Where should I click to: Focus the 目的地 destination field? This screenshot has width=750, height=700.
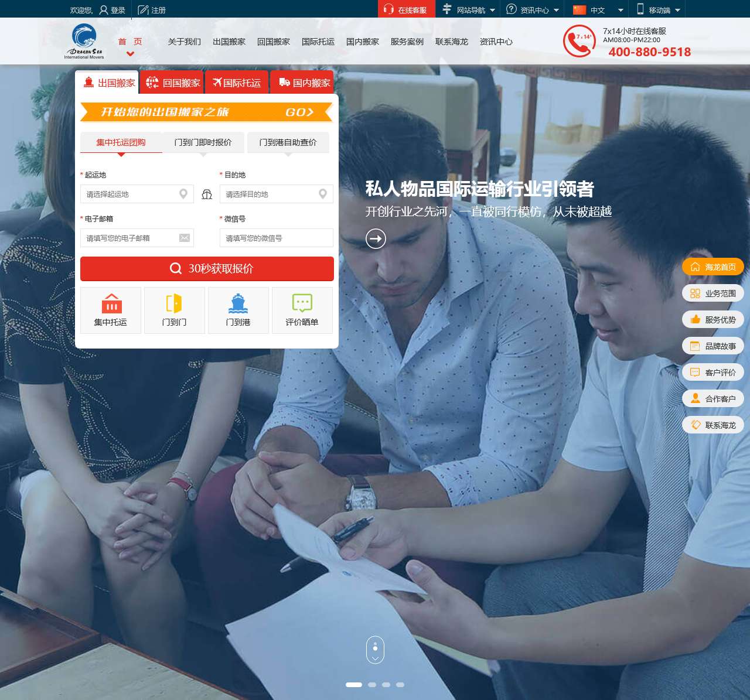tap(277, 194)
